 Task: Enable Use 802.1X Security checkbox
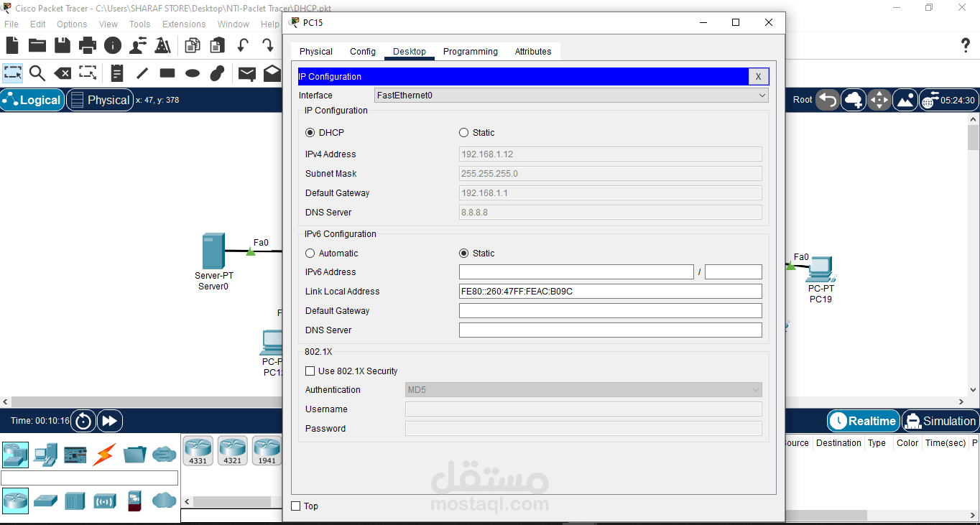click(x=310, y=371)
